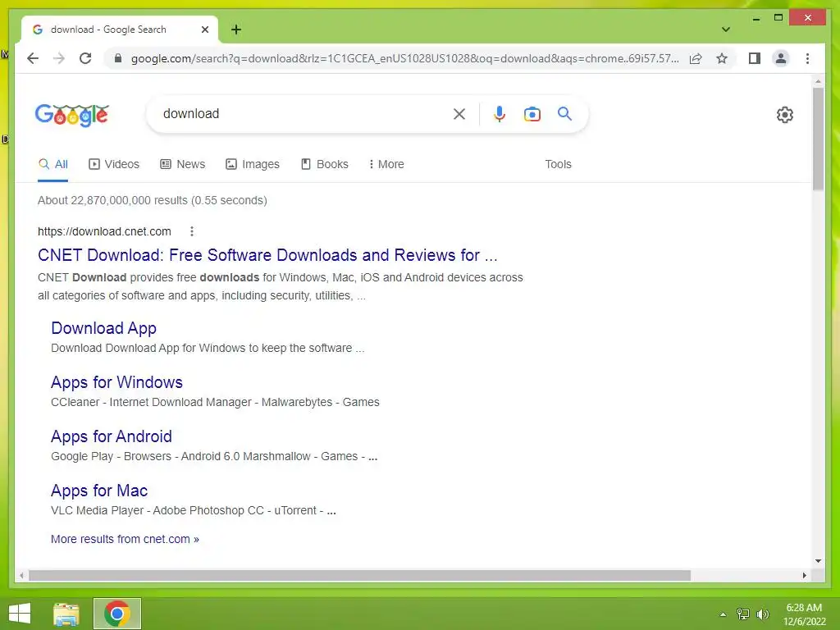This screenshot has height=630, width=840.
Task: Go back with the browser back arrow
Action: 33,58
